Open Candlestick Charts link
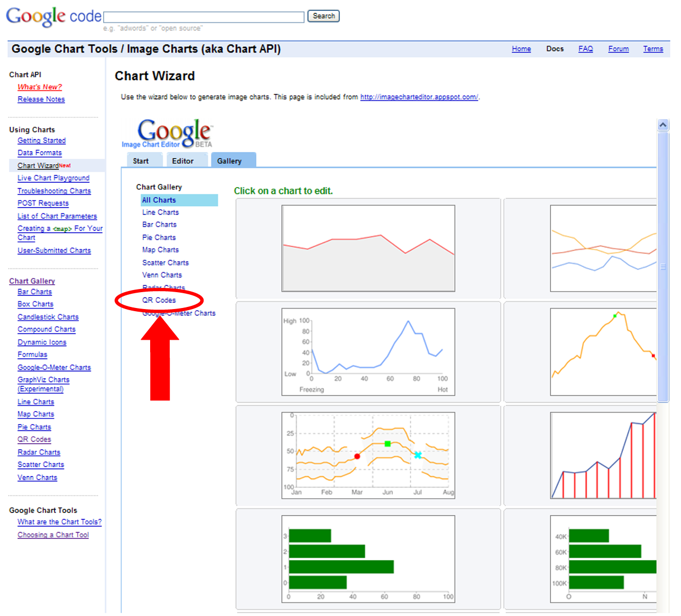681x616 pixels. click(48, 317)
